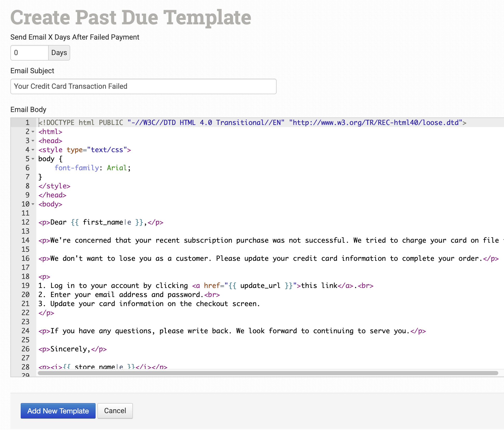The height and width of the screenshot is (430, 504).
Task: Fold the style block on line 4
Action: [33, 150]
